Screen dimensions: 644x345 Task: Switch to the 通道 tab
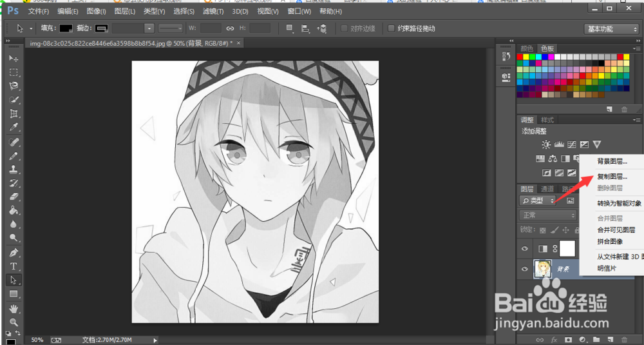pos(547,189)
